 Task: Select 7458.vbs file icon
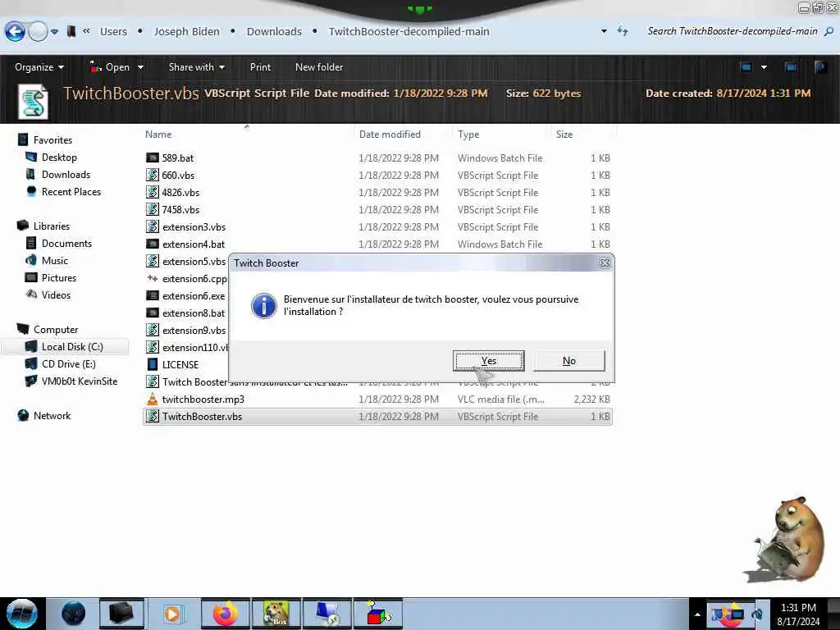(153, 209)
